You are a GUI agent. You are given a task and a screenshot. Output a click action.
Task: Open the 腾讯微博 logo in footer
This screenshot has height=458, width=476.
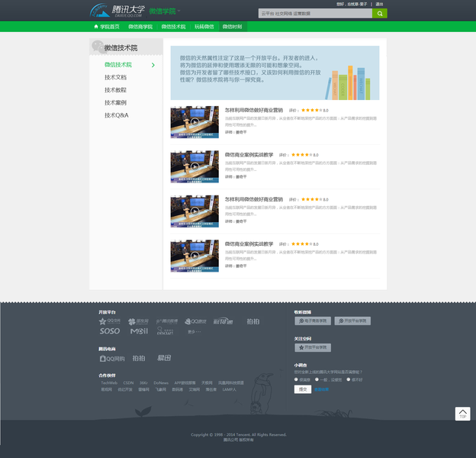pos(167,321)
